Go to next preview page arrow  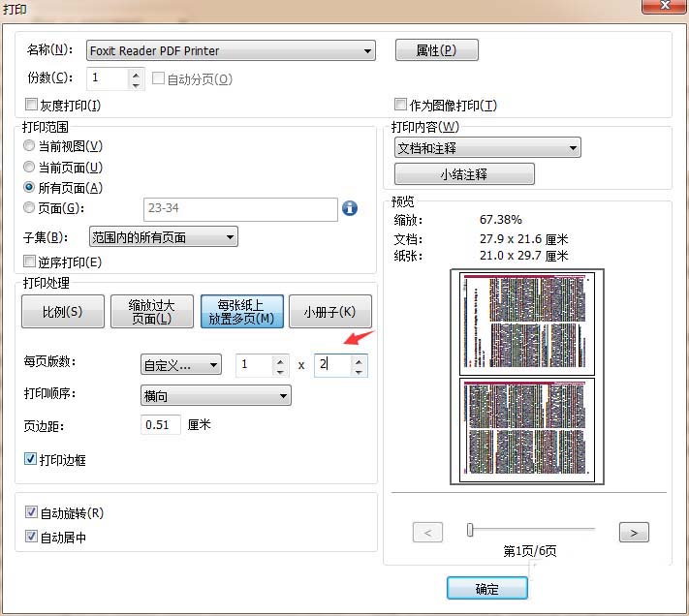(x=634, y=532)
